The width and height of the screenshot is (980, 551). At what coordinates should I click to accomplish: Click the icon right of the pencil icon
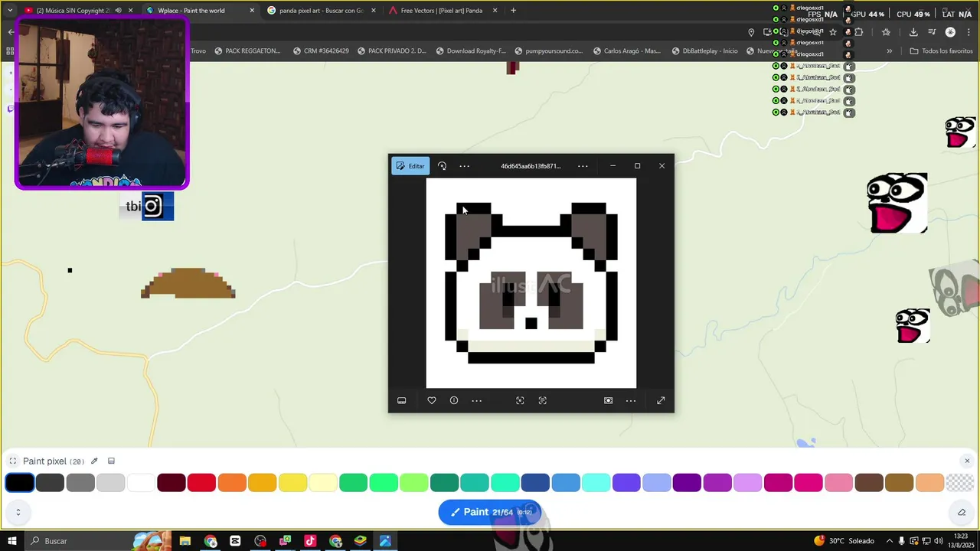click(111, 461)
